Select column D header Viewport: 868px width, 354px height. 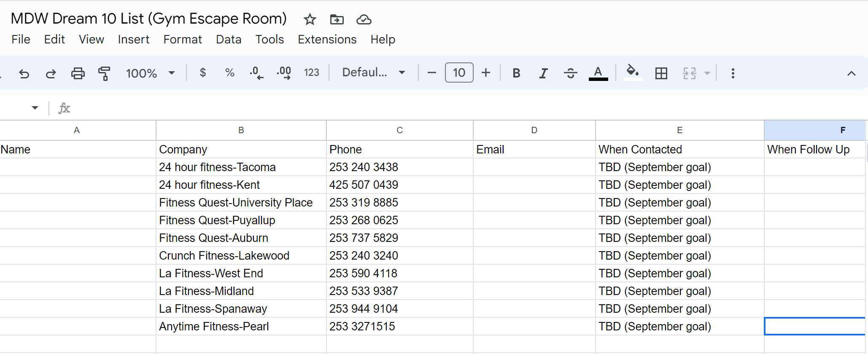(x=534, y=130)
